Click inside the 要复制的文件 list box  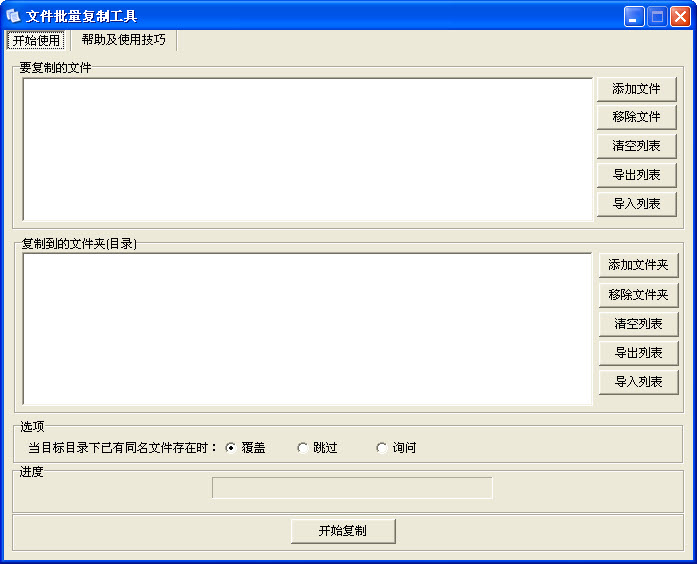(307, 149)
